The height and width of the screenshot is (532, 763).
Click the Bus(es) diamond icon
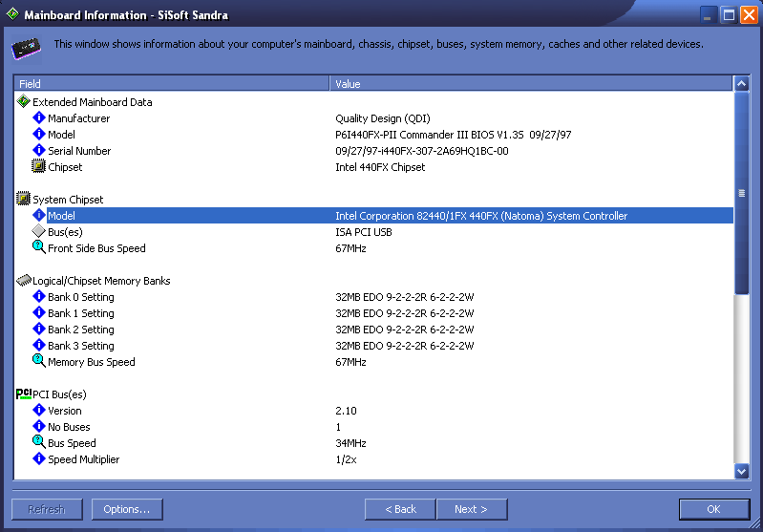pos(39,232)
